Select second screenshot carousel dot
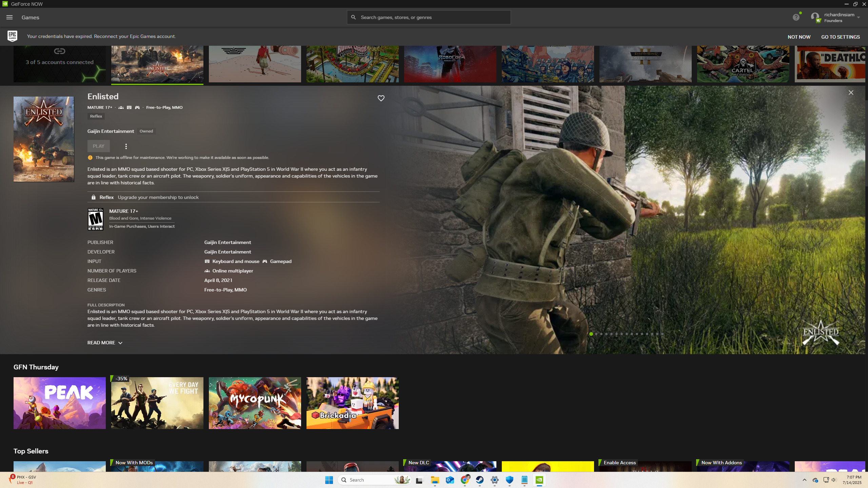This screenshot has width=868, height=488. tap(596, 334)
